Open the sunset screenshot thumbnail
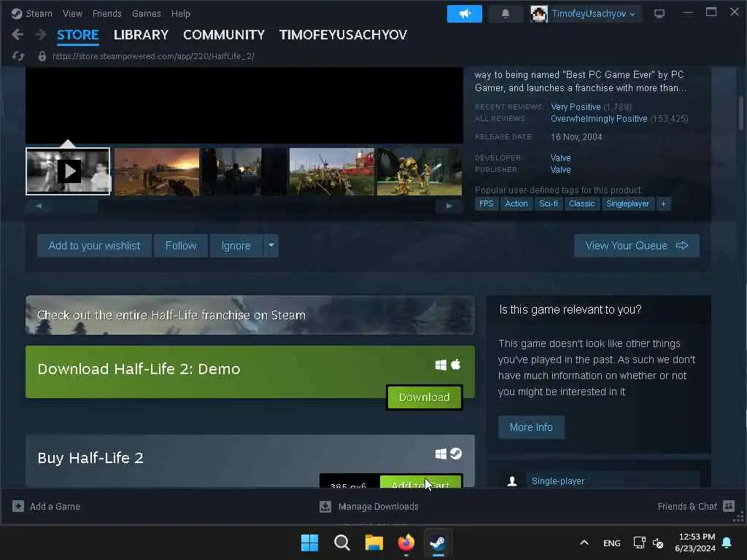747x560 pixels. [x=157, y=171]
